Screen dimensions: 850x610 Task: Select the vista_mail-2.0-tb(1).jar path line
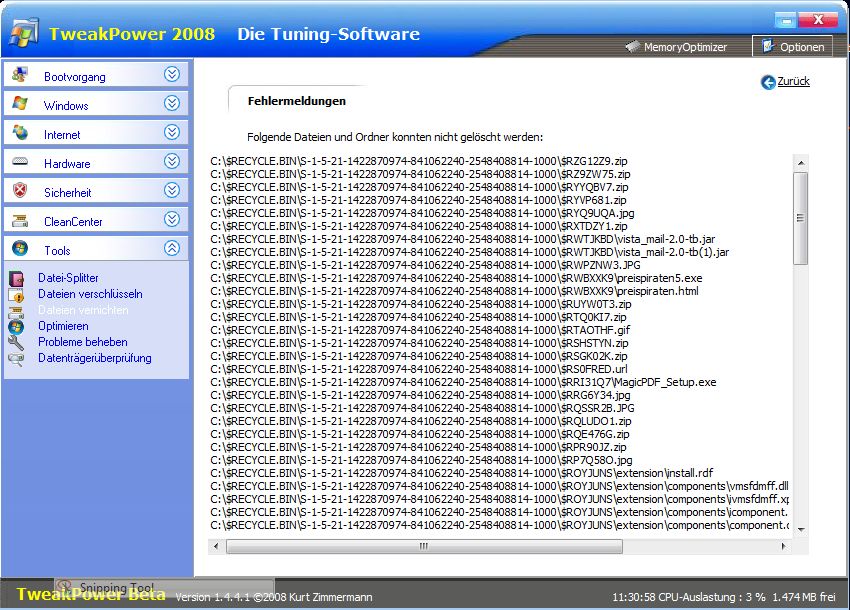(469, 252)
